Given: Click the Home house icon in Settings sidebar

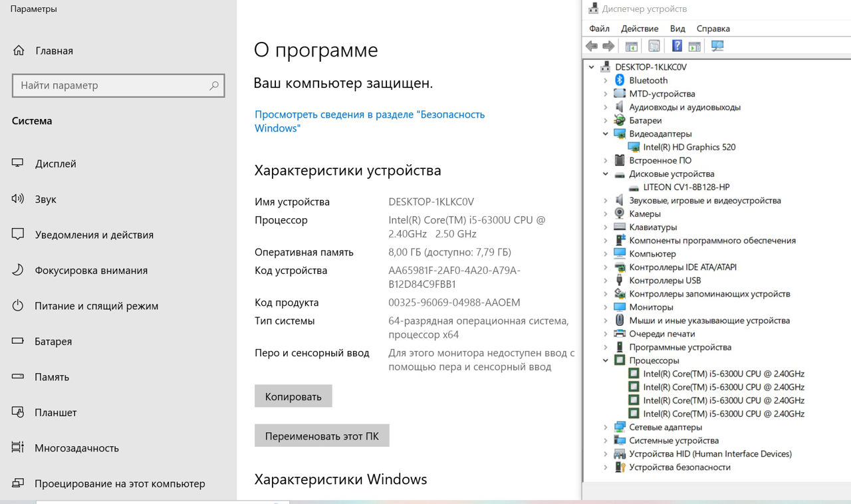Looking at the screenshot, I should (19, 51).
